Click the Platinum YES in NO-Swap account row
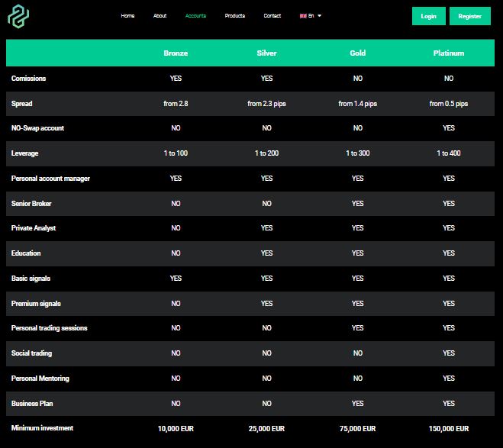The height and width of the screenshot is (448, 503). [449, 128]
